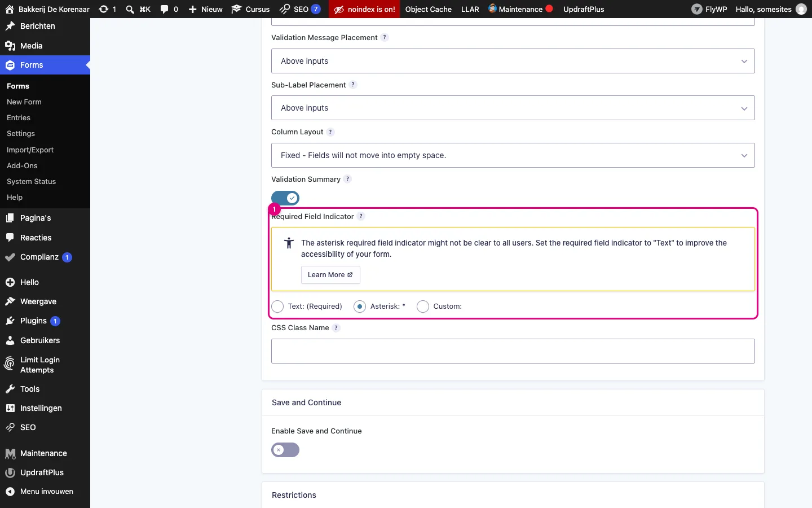Open the Column Layout dropdown
This screenshot has height=508, width=812.
tap(513, 155)
